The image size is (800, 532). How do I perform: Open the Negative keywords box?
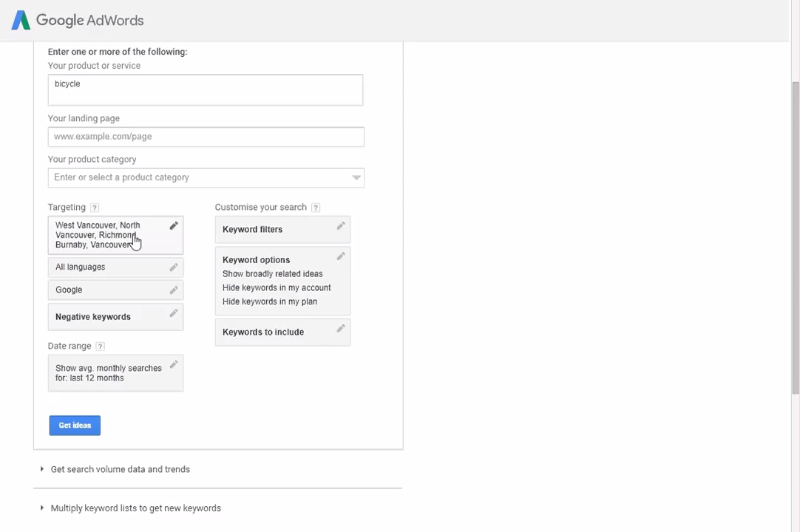(116, 317)
